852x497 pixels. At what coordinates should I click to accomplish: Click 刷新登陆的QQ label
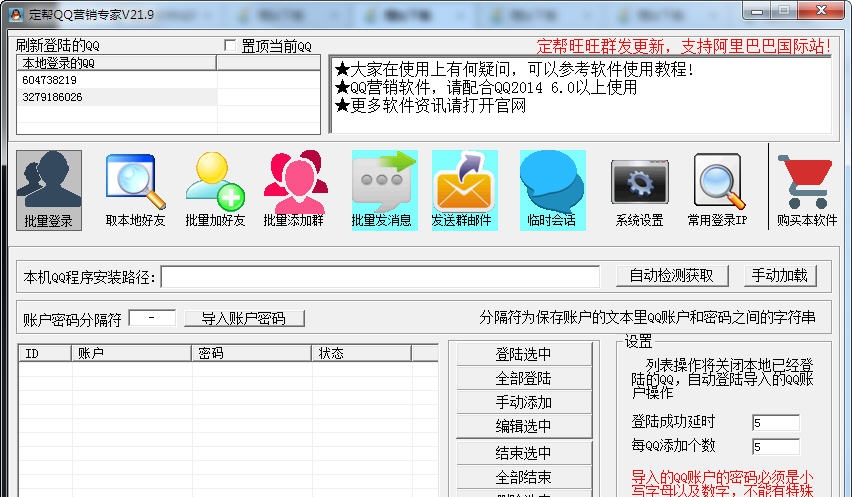coord(58,46)
